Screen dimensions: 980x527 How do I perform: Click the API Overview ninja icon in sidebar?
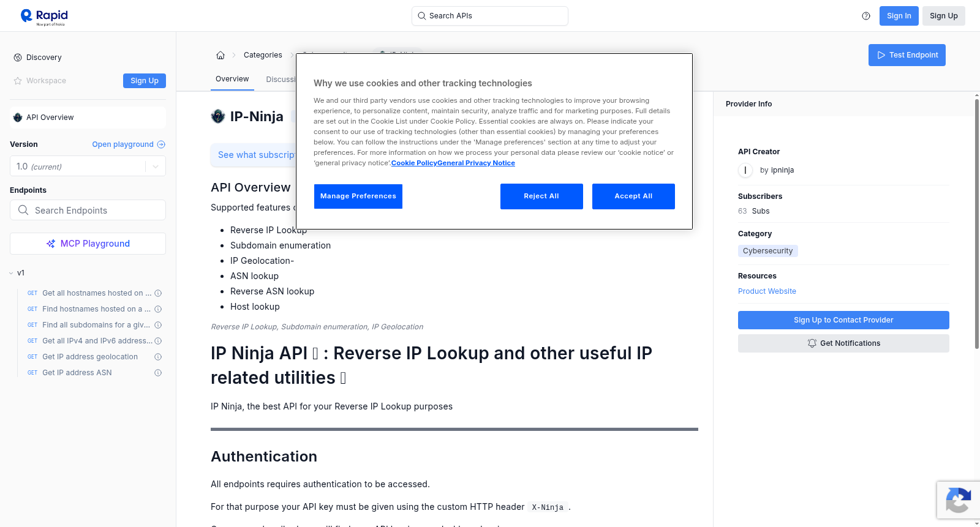[18, 118]
